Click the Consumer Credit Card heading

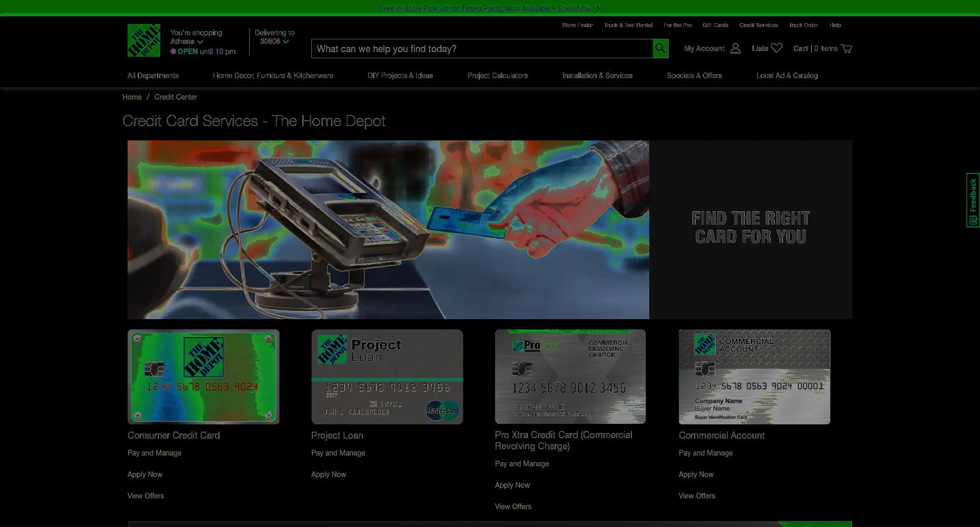[x=174, y=436]
